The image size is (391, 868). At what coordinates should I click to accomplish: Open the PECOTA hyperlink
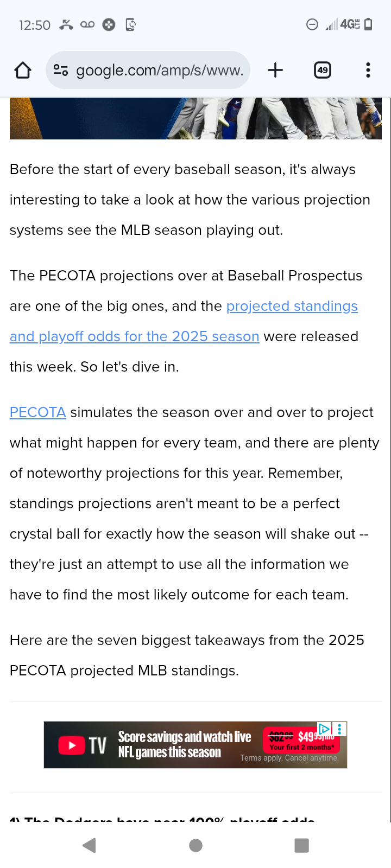[38, 412]
